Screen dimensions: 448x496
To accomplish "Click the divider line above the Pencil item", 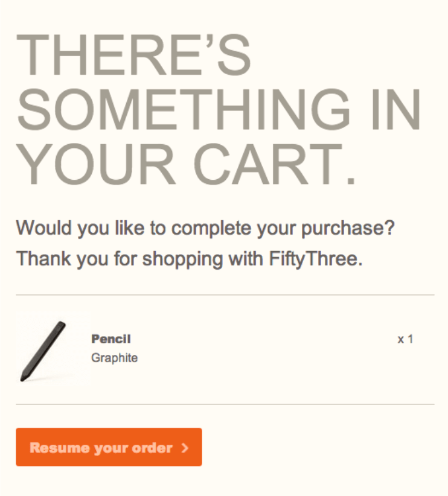I will (x=225, y=295).
